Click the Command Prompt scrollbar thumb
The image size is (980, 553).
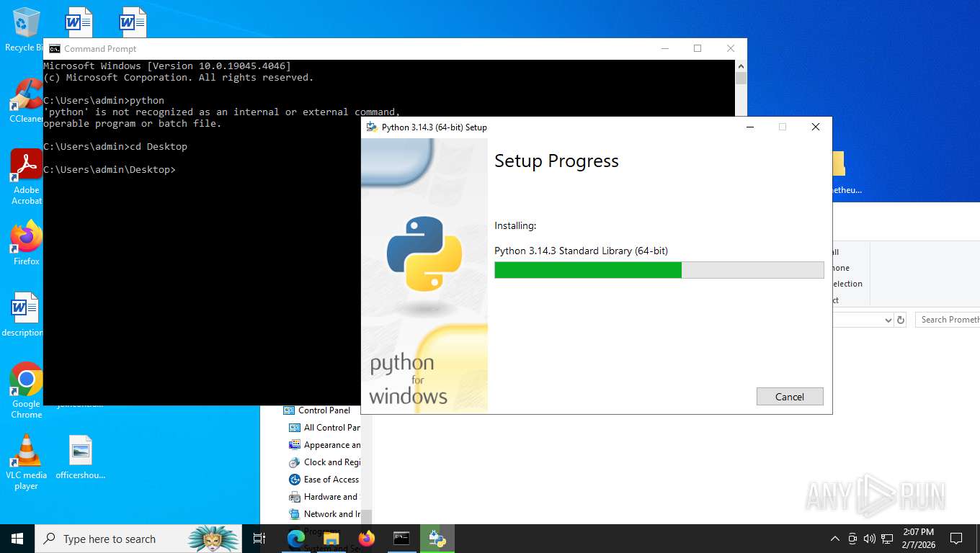(x=741, y=78)
